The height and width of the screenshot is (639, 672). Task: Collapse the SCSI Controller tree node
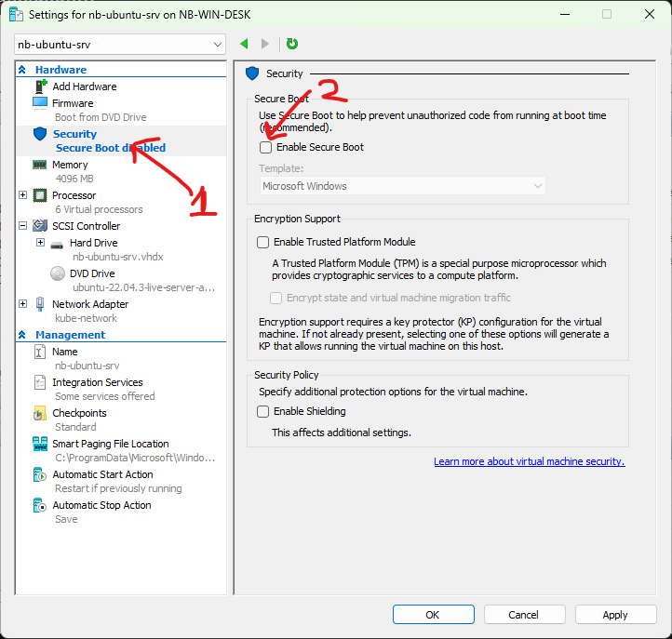coord(23,226)
